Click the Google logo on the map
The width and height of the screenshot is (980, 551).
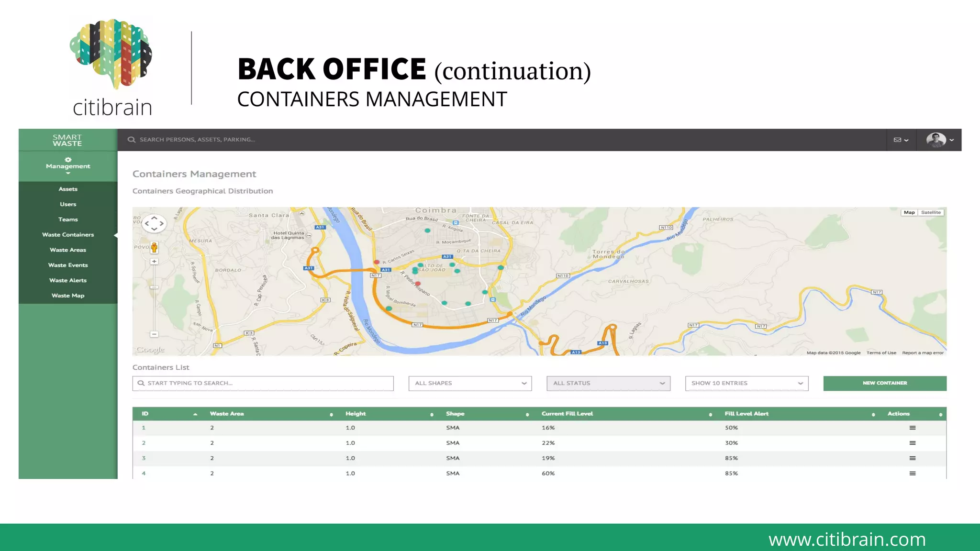tap(150, 350)
